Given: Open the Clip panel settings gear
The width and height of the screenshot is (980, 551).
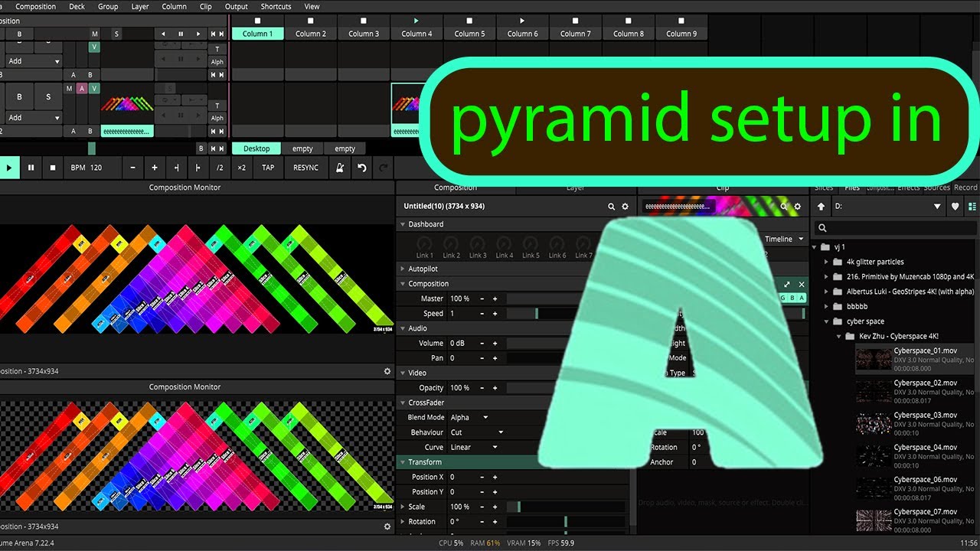Looking at the screenshot, I should click(797, 207).
